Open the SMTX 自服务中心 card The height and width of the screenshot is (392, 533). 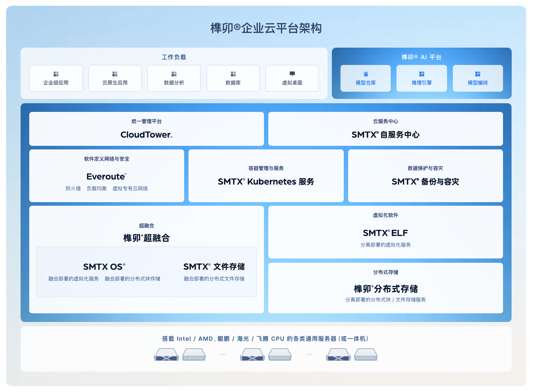pyautogui.click(x=385, y=129)
